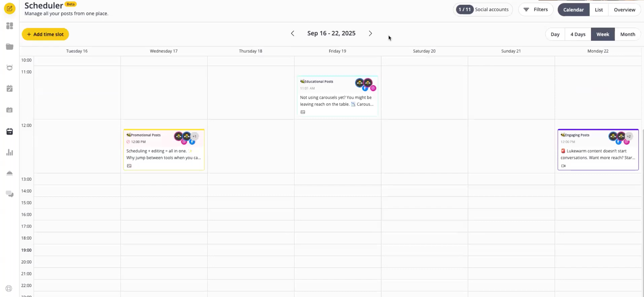Open the Educational Posts card on Friday
Screen dimensions: 644x297
click(x=337, y=96)
